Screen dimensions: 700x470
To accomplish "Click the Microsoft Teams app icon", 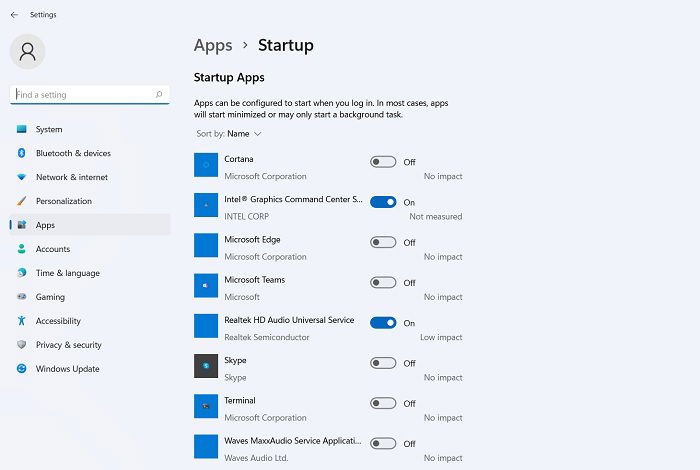I will (x=206, y=286).
